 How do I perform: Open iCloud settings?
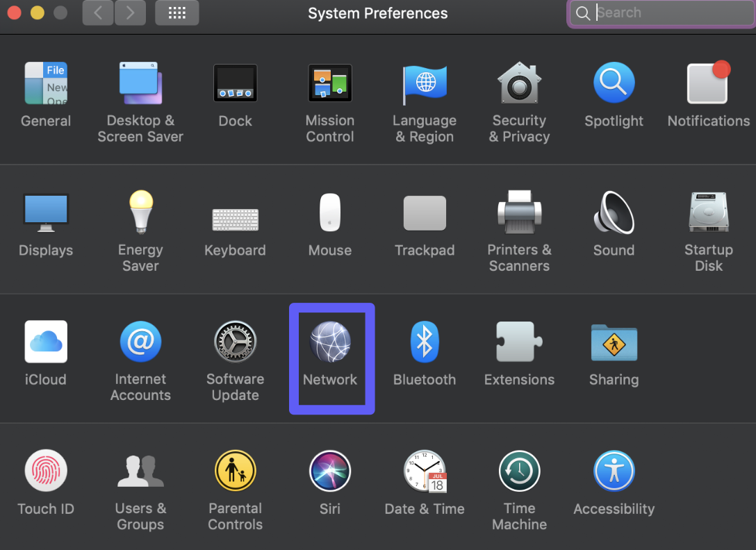[46, 342]
